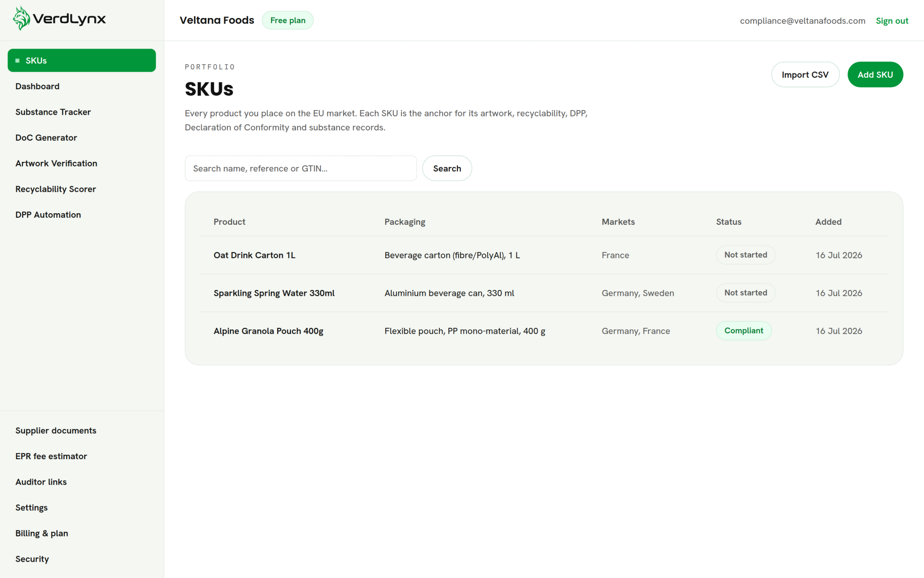The height and width of the screenshot is (578, 924).
Task: Click the 'France' markets cell
Action: [615, 255]
